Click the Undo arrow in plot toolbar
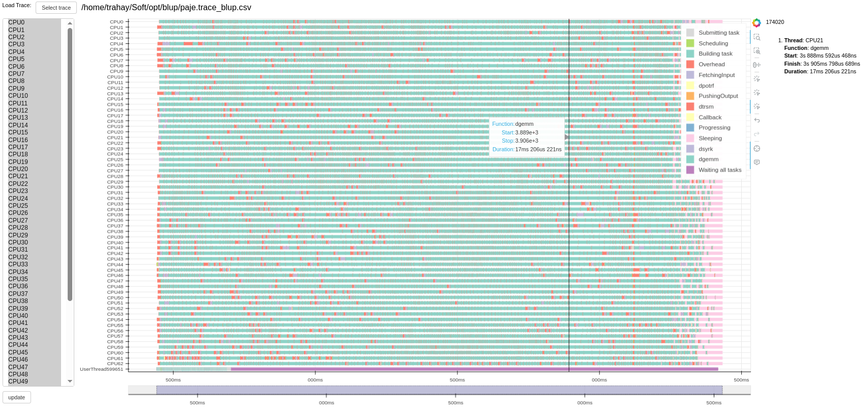 coord(757,120)
